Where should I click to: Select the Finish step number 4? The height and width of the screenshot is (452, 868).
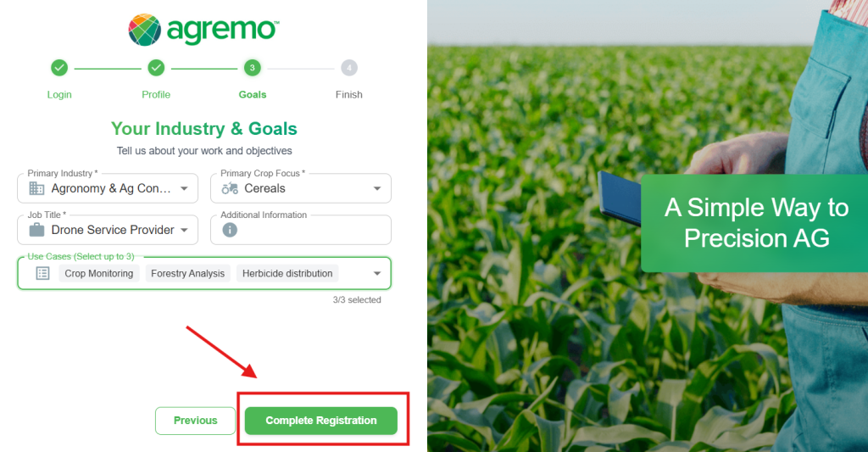click(x=348, y=68)
